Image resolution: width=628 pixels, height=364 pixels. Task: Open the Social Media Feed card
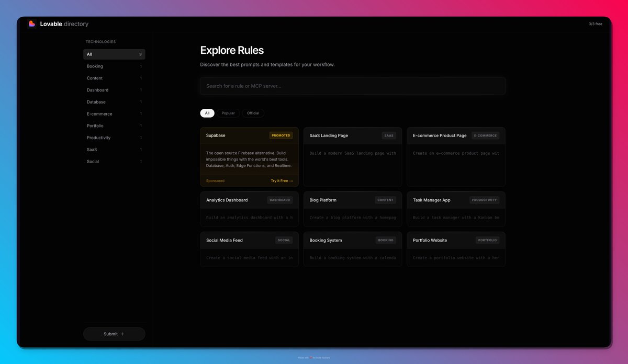249,249
